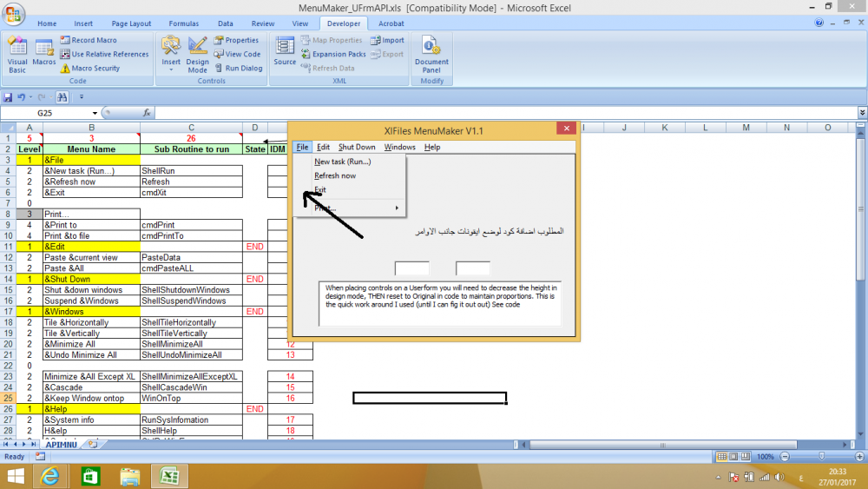Click the vertical scrollbar down arrow
The width and height of the screenshot is (868, 489).
(x=860, y=434)
